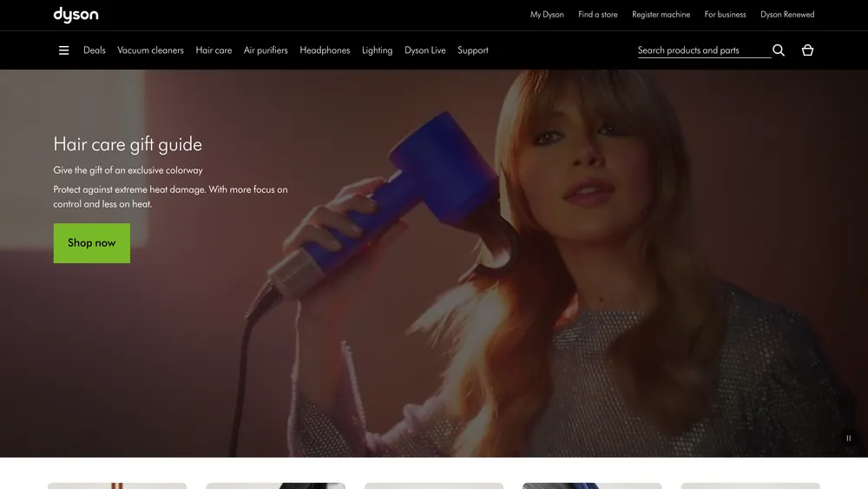
Task: Click the Dyson logo
Action: pos(76,15)
